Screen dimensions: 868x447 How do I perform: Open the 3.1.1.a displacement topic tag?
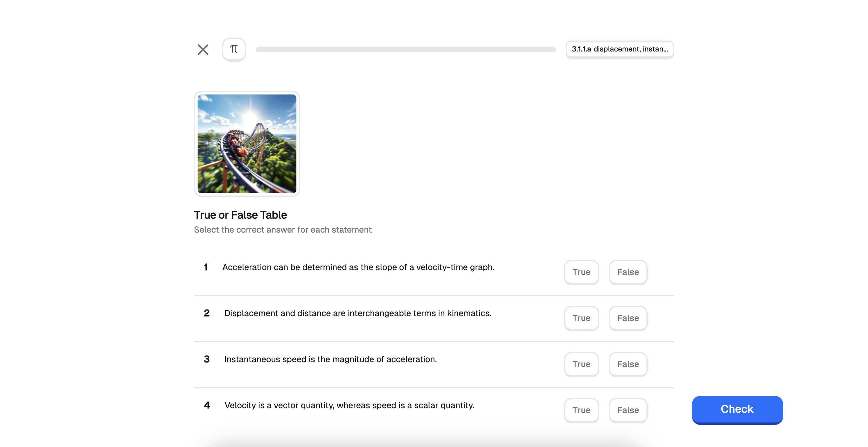pos(619,49)
